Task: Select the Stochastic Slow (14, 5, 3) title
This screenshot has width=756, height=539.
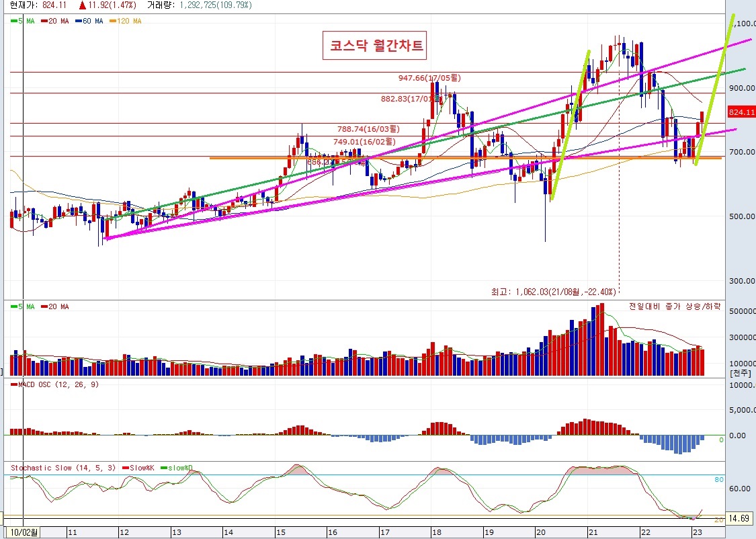Action: tap(63, 468)
